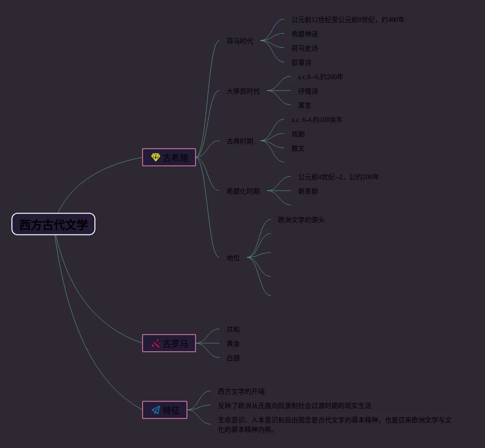Click the 古典时期 subtopic
This screenshot has width=485, height=448.
tap(240, 141)
